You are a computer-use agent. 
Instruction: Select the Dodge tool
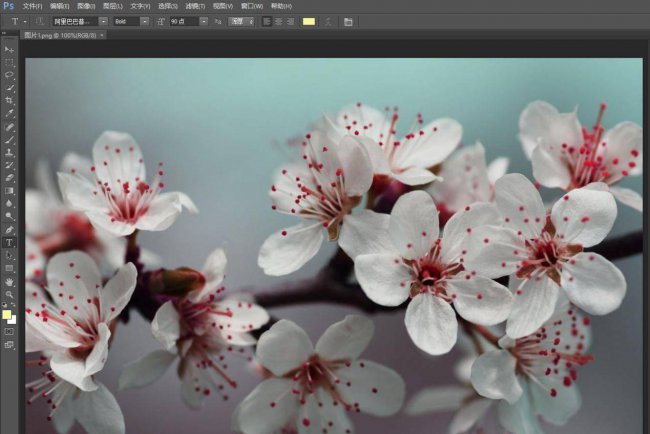click(x=9, y=216)
